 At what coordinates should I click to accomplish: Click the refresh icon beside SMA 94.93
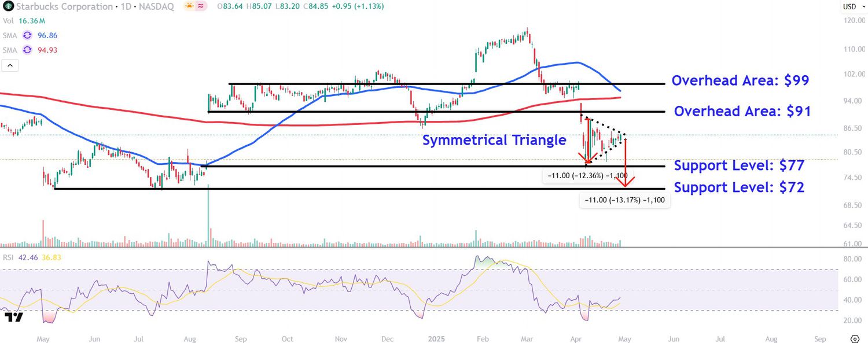click(x=27, y=50)
